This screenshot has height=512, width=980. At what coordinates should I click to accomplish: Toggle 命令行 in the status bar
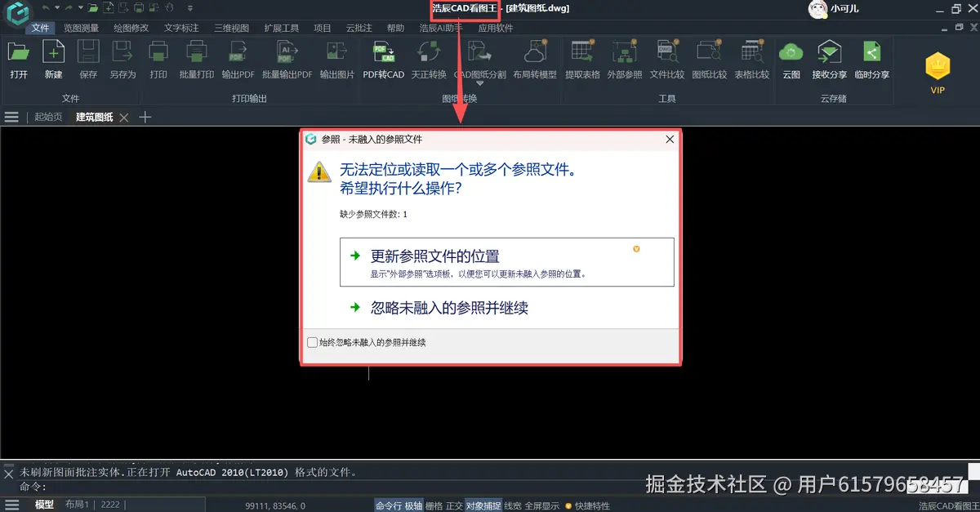pyautogui.click(x=389, y=505)
